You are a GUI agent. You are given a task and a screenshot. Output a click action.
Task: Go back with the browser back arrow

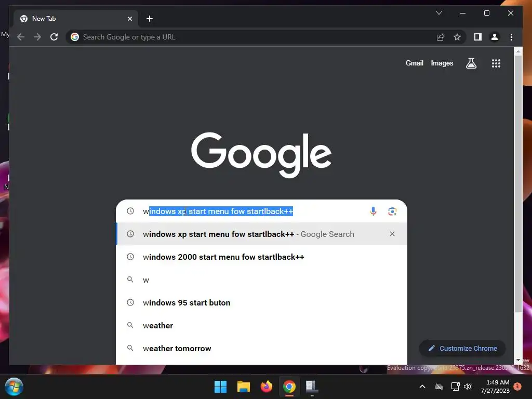(21, 37)
